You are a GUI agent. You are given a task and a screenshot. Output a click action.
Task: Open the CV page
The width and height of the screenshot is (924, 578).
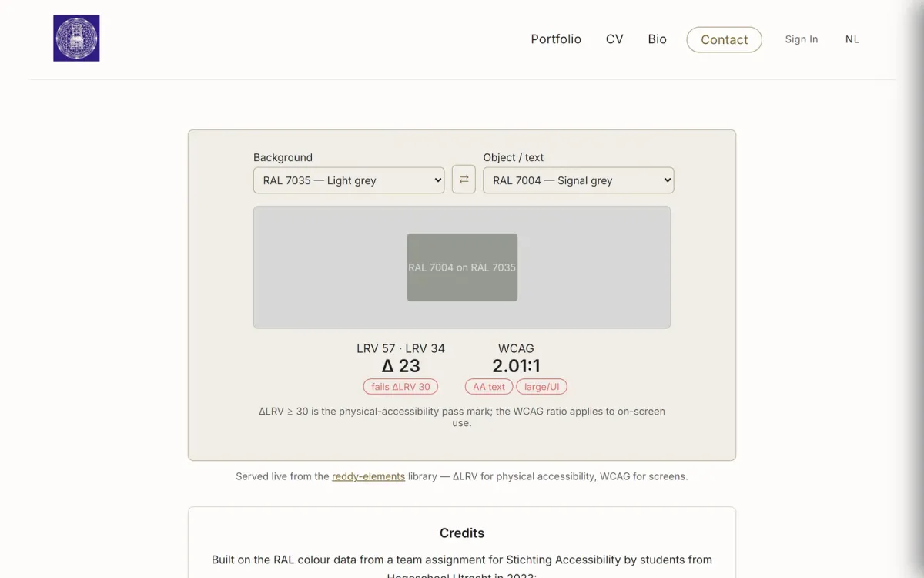pos(614,39)
